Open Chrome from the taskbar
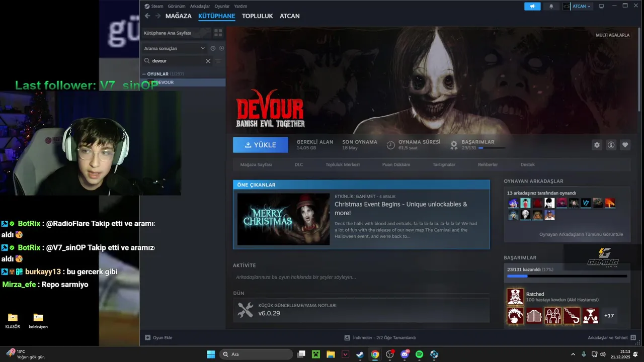 click(x=375, y=354)
